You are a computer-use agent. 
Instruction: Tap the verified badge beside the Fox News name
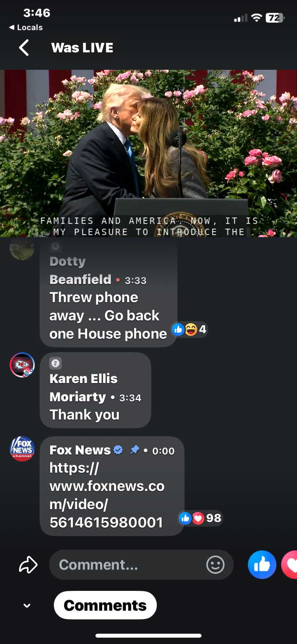point(118,450)
